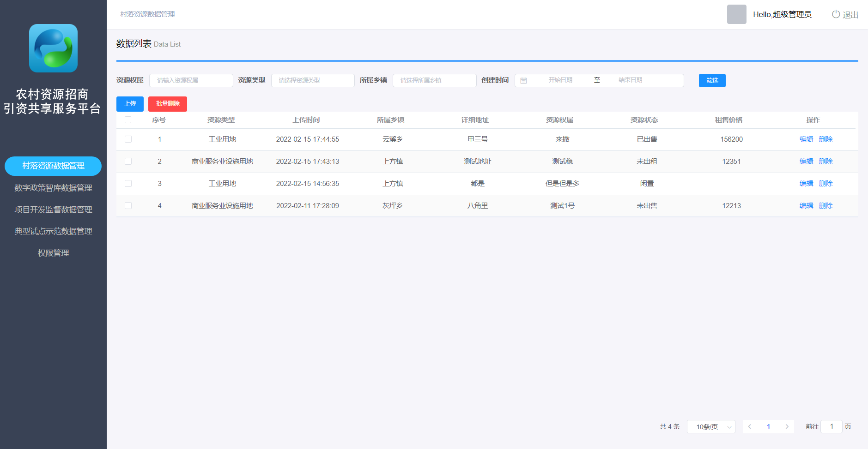Open the 10条/页 page size dropdown
Image resolution: width=868 pixels, height=449 pixels.
[x=710, y=426]
